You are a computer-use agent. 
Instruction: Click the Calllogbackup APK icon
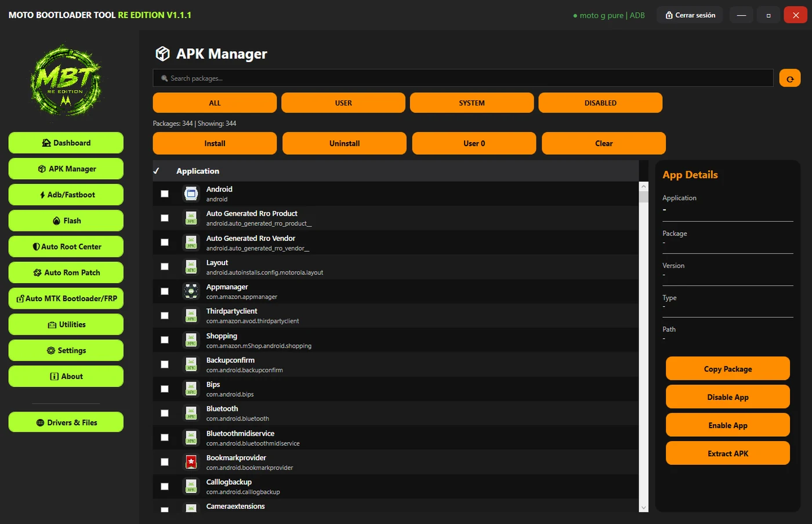[191, 486]
